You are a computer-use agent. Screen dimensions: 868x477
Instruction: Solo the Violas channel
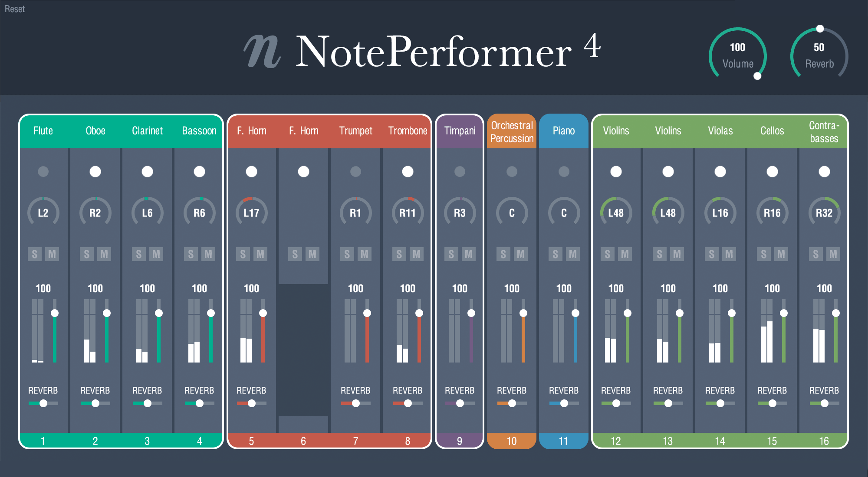point(712,254)
